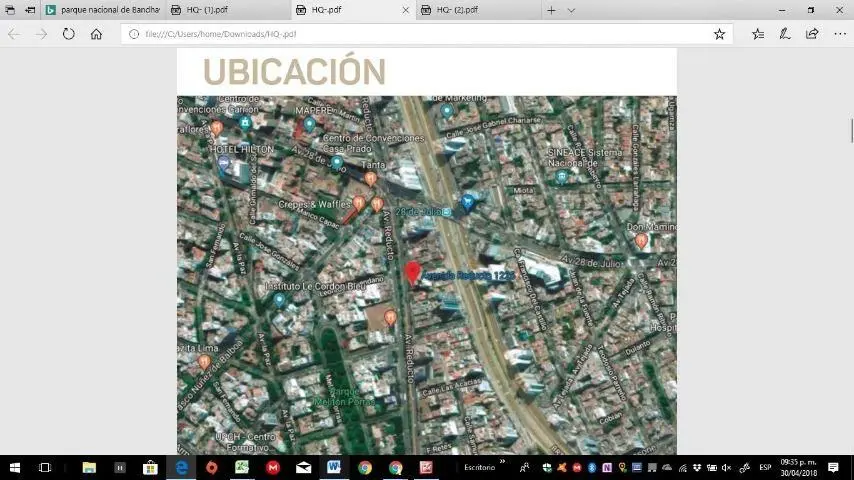Go forward to the next page
The height and width of the screenshot is (480, 854).
click(41, 34)
